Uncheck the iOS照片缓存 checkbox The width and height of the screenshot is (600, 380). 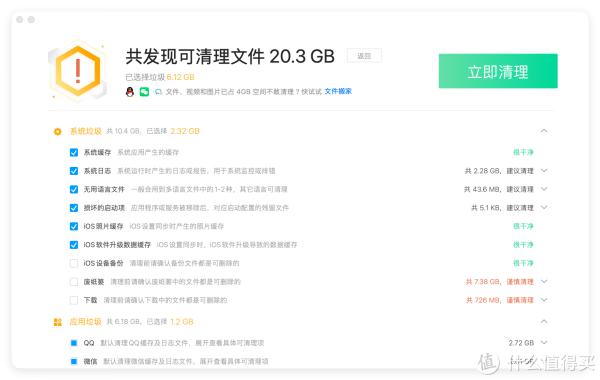coord(74,226)
